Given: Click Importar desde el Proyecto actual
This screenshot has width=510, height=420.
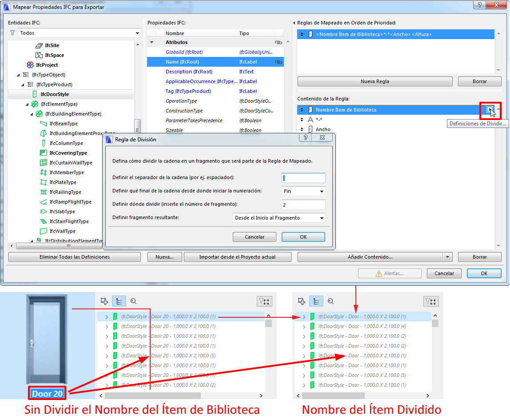Looking at the screenshot, I should [x=237, y=257].
